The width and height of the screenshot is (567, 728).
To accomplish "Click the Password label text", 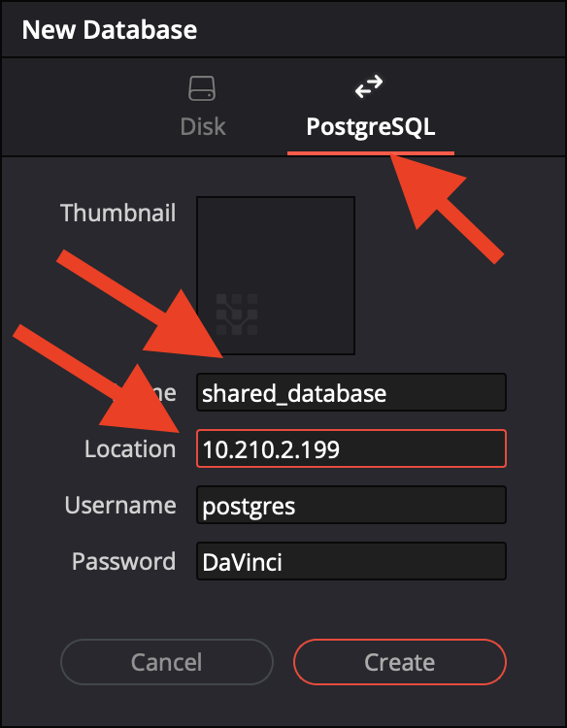I will click(123, 561).
